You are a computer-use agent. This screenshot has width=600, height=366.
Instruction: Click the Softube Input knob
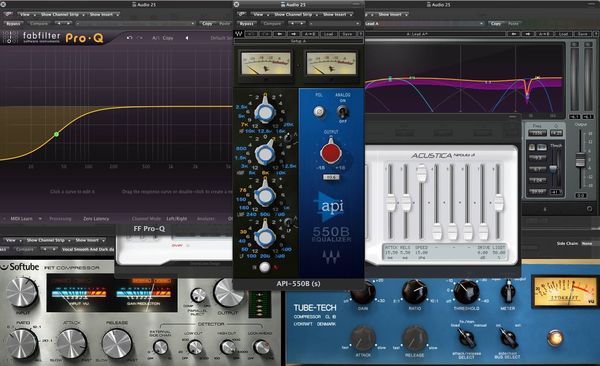(x=21, y=292)
